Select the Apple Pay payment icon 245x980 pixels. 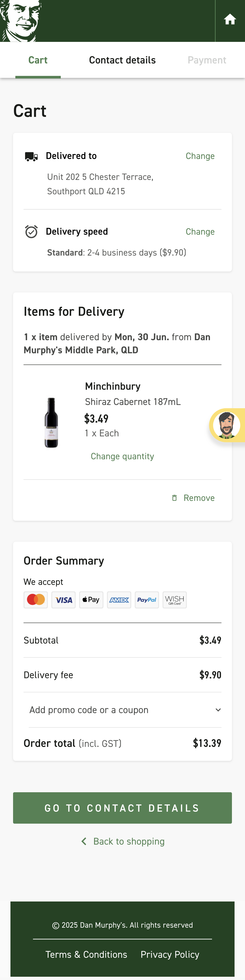point(91,599)
